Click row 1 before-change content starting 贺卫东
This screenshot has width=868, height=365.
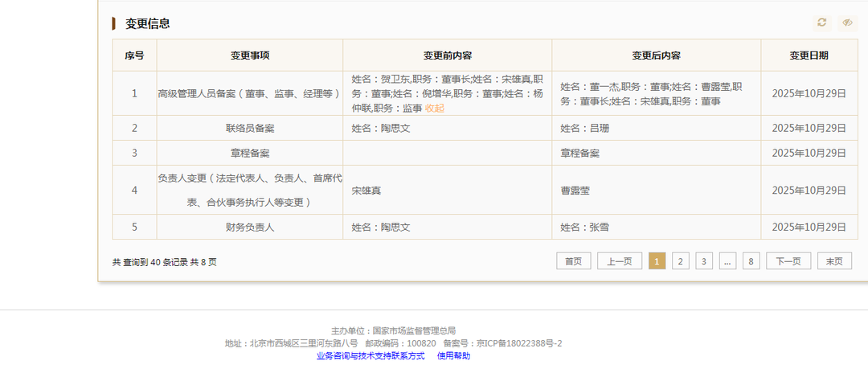pyautogui.click(x=448, y=93)
